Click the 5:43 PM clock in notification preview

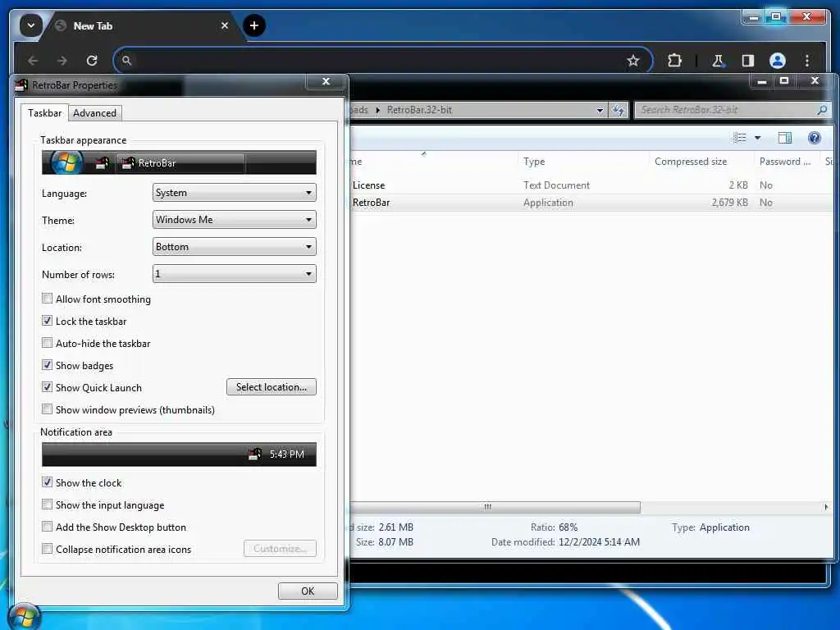(286, 454)
